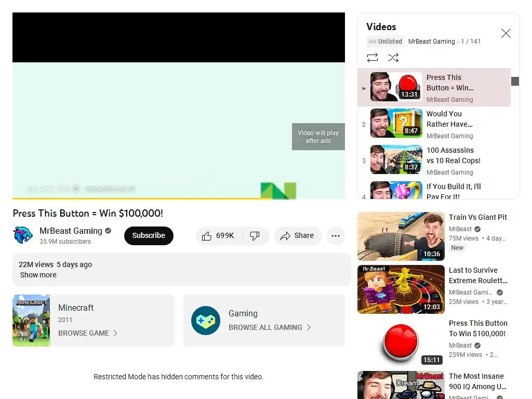Click Press This Button To Win $100,000 title
Viewport: 532px width, 399px height.
pos(478,328)
